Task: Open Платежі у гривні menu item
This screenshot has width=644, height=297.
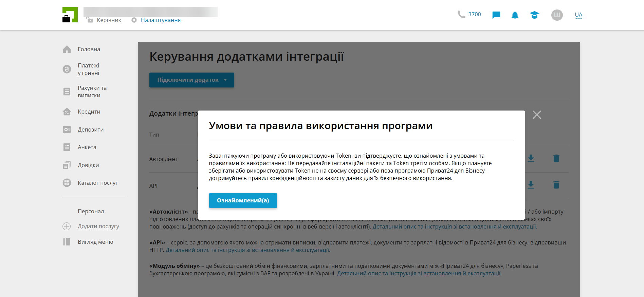Action: coord(89,69)
